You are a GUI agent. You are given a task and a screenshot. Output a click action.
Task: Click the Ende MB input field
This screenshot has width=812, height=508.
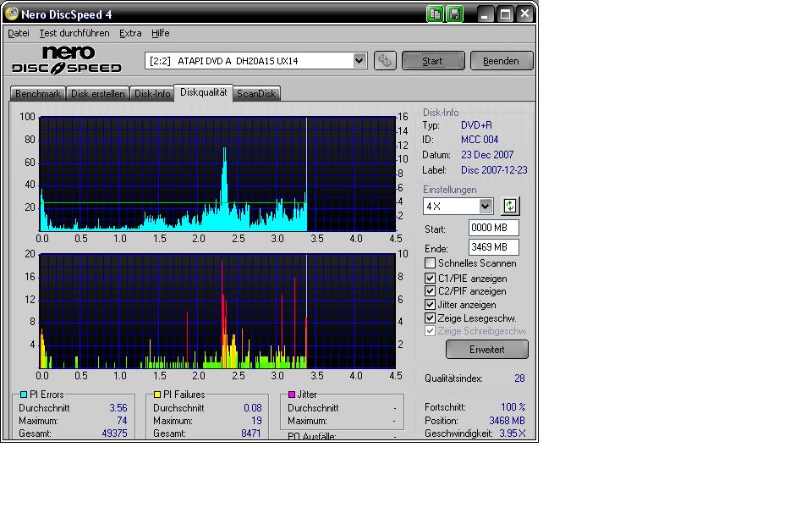tap(493, 247)
